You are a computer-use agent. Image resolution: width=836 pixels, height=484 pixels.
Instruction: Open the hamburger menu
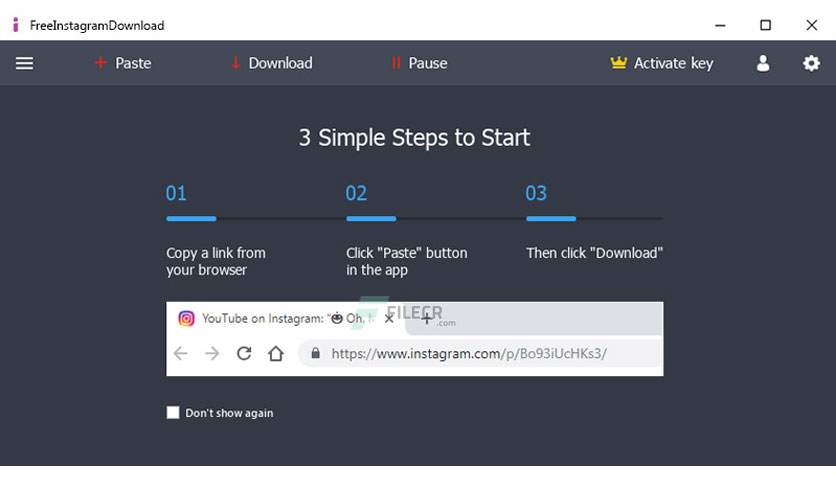click(24, 63)
